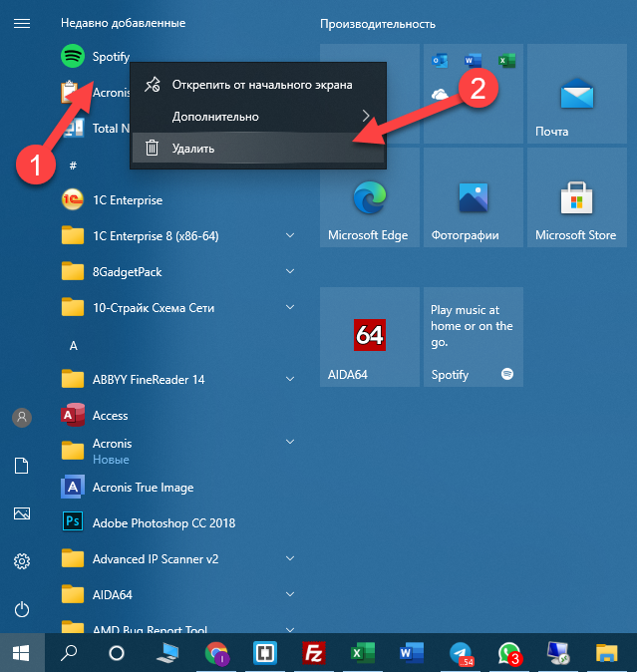This screenshot has width=637, height=672.
Task: Open the Word icon in Office tile
Action: coord(474,61)
